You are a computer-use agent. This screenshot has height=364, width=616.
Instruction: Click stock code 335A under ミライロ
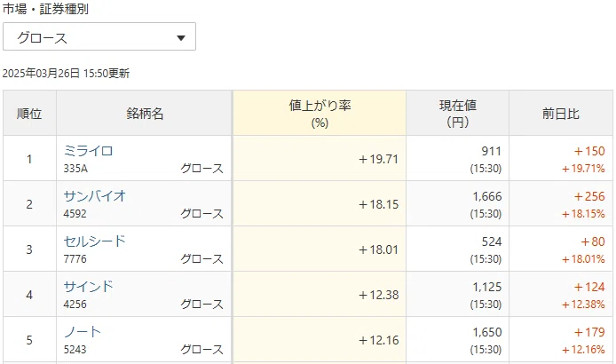click(75, 169)
